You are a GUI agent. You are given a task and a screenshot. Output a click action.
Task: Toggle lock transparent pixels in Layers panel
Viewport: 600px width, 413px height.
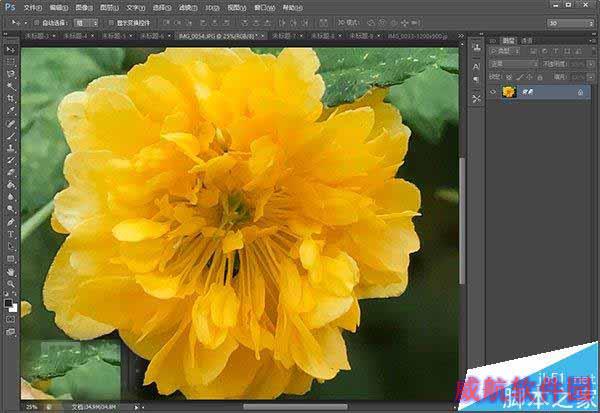coord(509,77)
